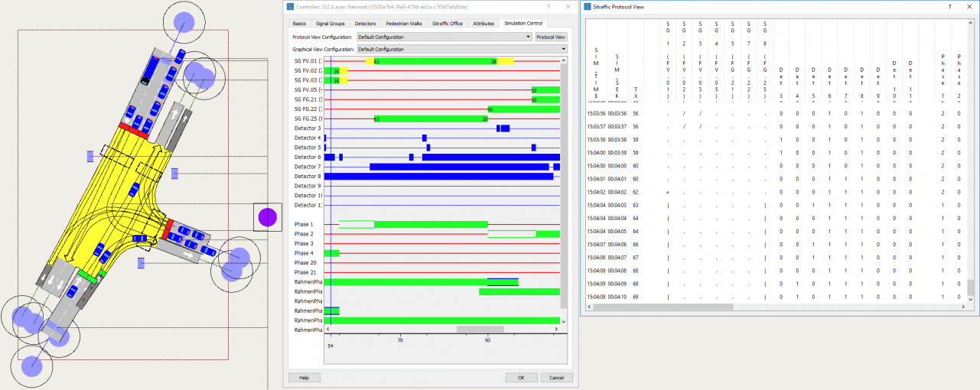Click the chart's horizontal scrollbar thumb
980x390 pixels.
(x=480, y=330)
